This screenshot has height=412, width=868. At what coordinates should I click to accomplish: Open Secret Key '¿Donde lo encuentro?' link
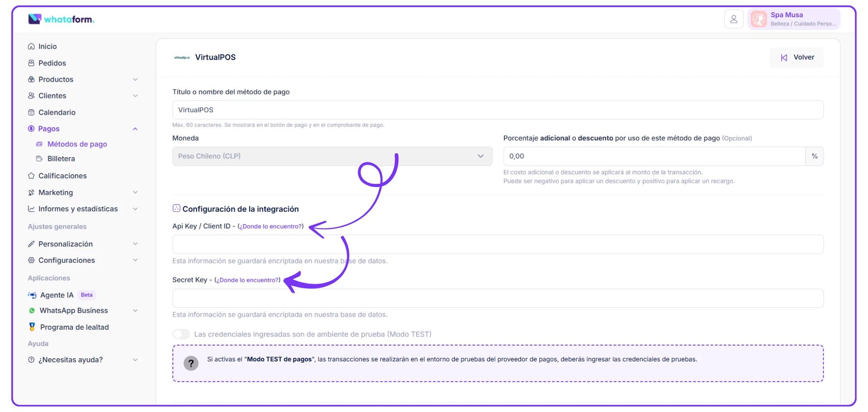[x=247, y=280]
